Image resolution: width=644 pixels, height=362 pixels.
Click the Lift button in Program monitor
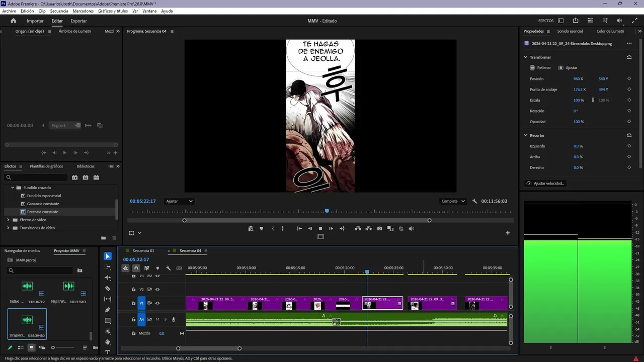[358, 228]
